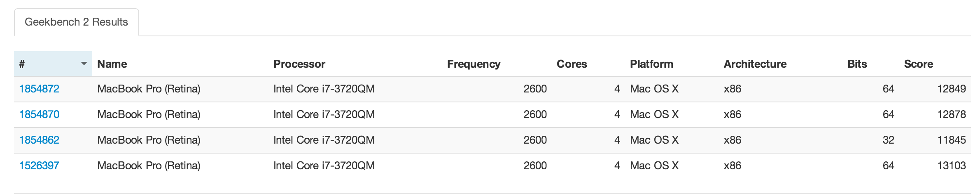Screen dimensions: 980x194
Task: Open the Geekbench 2 Results tab
Action: (76, 22)
